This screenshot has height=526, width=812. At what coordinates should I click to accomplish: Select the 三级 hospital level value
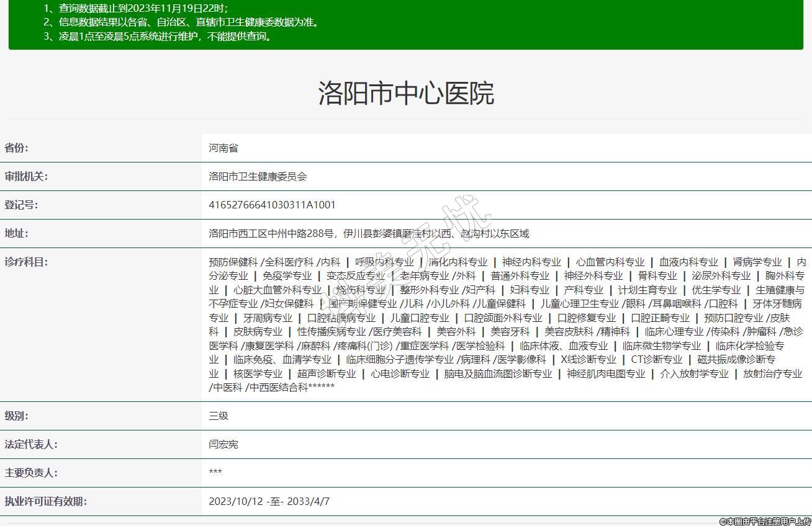(219, 416)
